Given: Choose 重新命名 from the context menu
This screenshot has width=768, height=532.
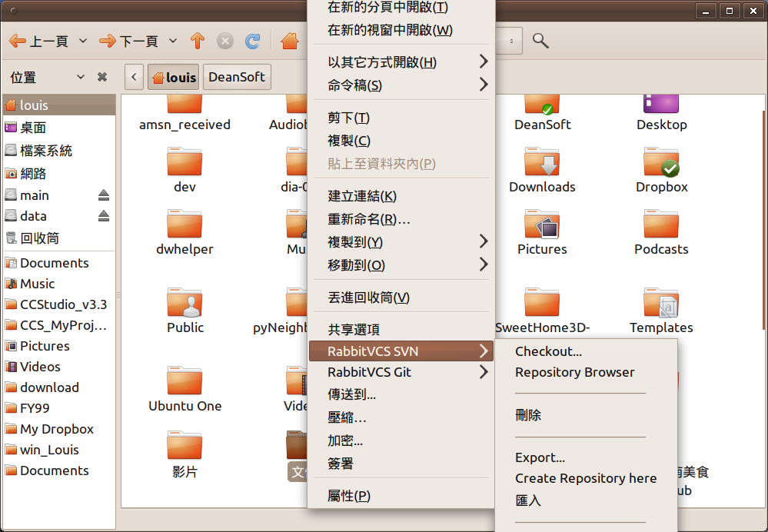Looking at the screenshot, I should click(401, 218).
